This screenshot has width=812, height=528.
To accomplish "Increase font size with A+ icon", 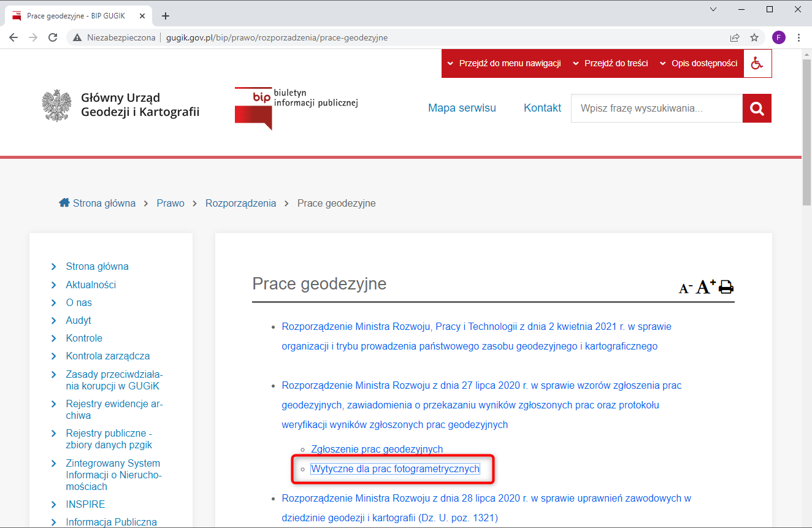I will point(705,286).
